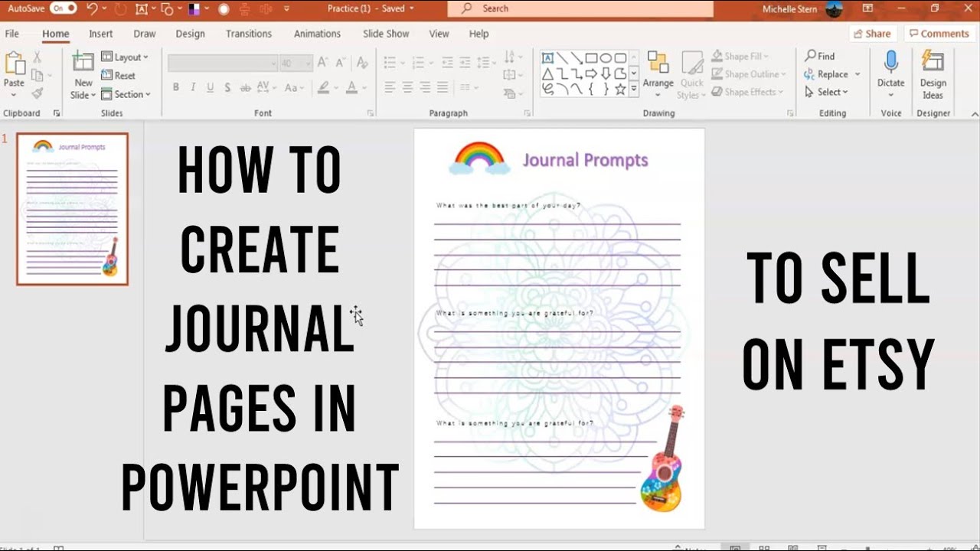Viewport: 980px width, 551px height.
Task: Select the Triangle shape in gallery
Action: 547,73
